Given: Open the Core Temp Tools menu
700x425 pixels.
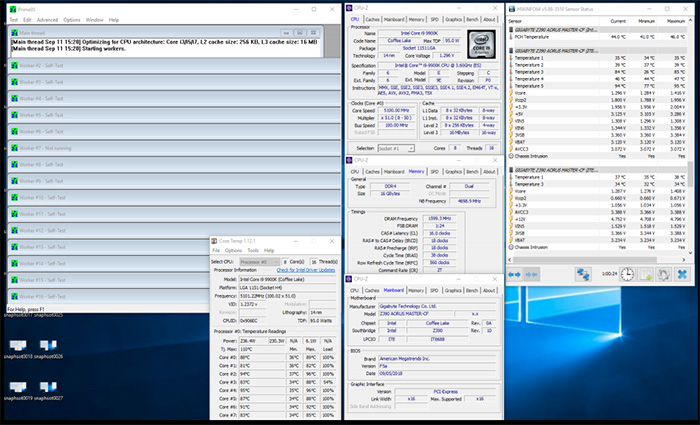Looking at the screenshot, I should (x=253, y=251).
